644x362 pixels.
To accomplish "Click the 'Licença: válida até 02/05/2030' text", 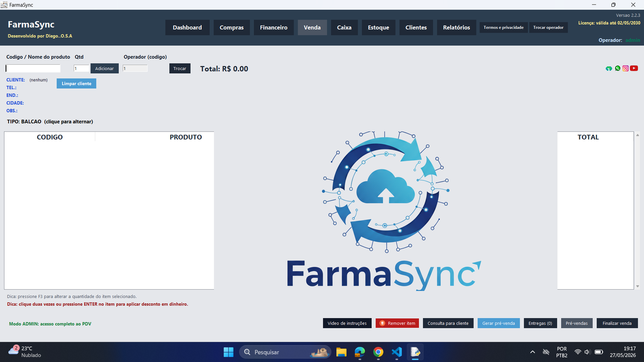I will [609, 23].
